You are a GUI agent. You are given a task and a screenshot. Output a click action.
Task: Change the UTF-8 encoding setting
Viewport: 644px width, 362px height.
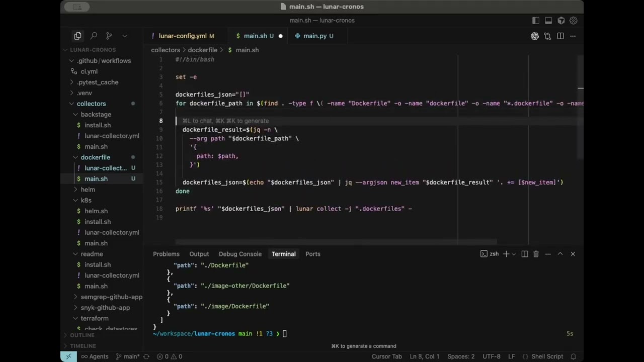(492, 356)
